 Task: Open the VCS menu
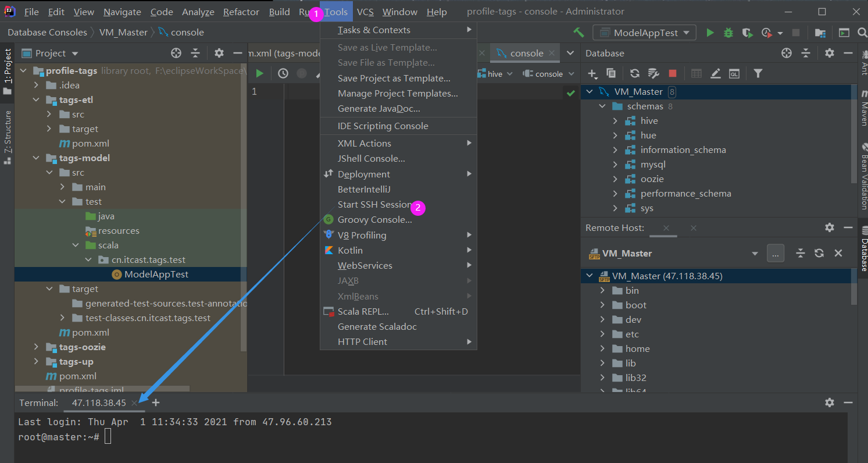click(365, 12)
